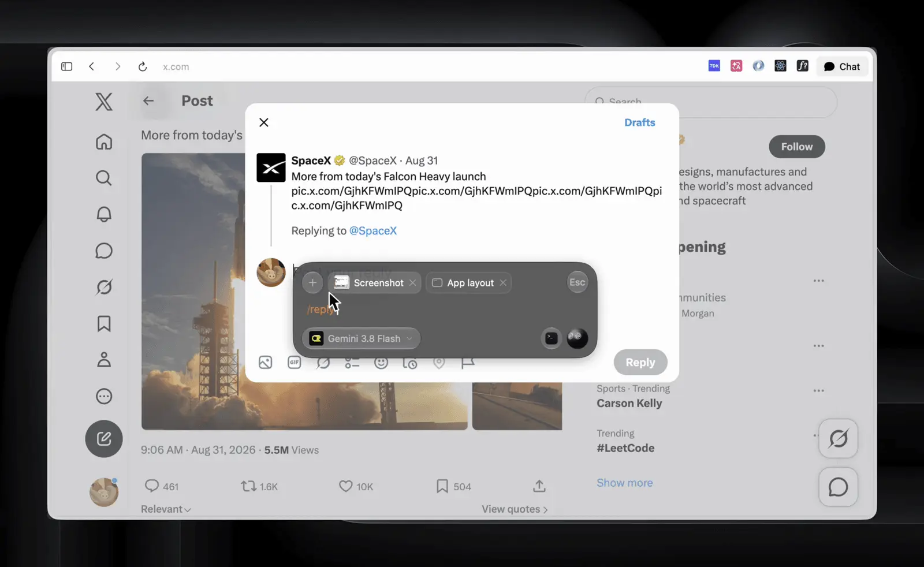Image resolution: width=924 pixels, height=567 pixels.
Task: Open Profile in the left sidebar
Action: coord(104,360)
